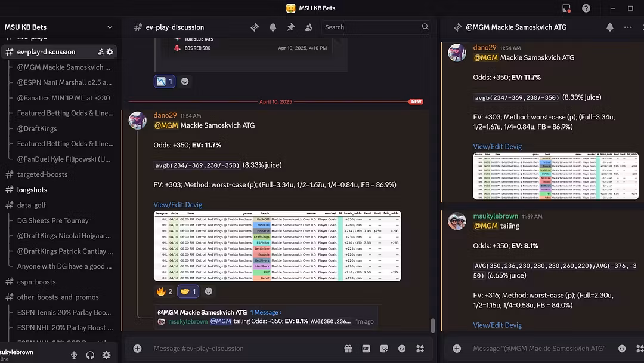This screenshot has width=644, height=363.
Task: Open 'Anyone with DG have a good' thread
Action: coord(64,266)
